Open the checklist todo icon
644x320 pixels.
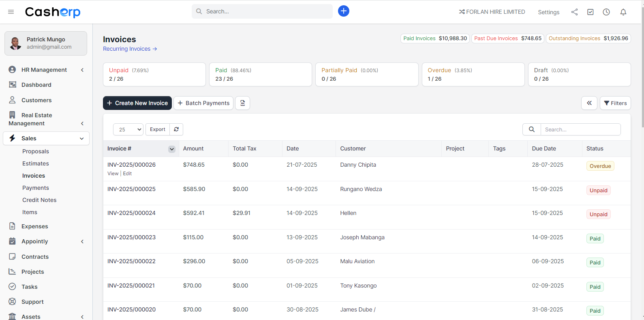(x=591, y=12)
